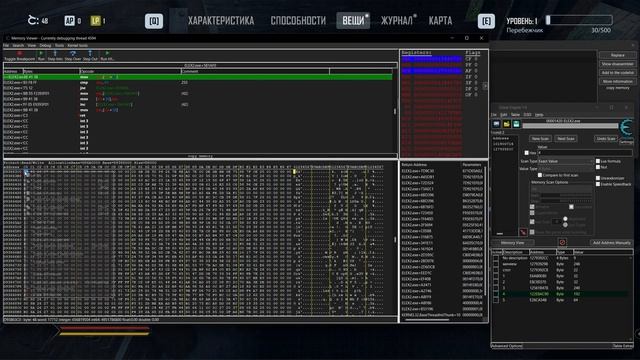Click the Run debugger icon
This screenshot has height=360, width=640.
(x=41, y=53)
